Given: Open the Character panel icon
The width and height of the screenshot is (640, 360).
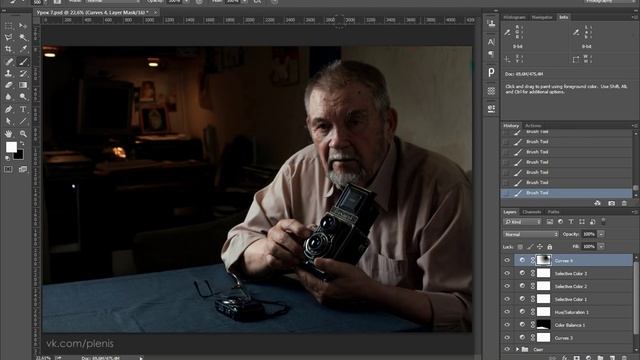Looking at the screenshot, I should click(x=491, y=42).
